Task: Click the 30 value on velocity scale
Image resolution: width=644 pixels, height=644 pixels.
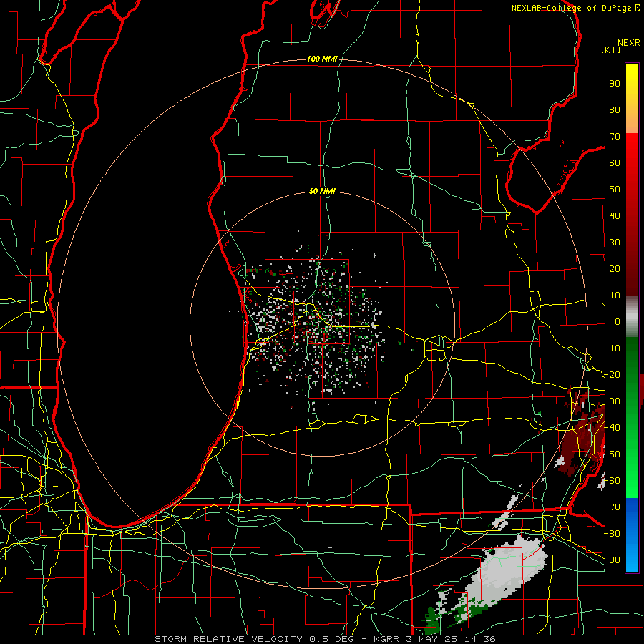Action: click(615, 243)
